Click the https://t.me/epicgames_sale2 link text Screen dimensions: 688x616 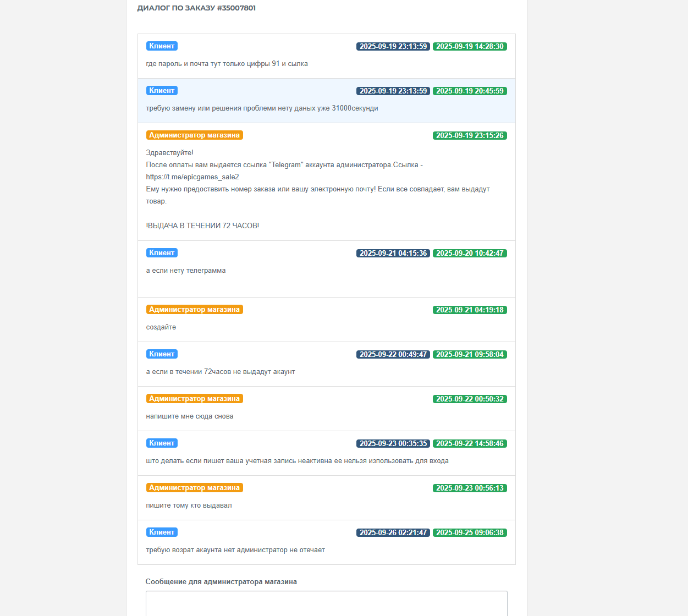192,177
